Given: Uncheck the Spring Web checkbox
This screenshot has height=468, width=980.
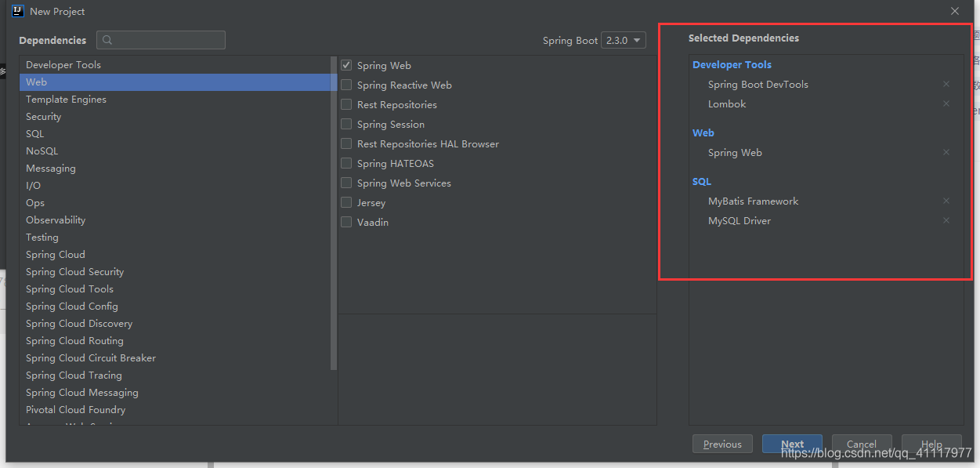Looking at the screenshot, I should point(346,65).
